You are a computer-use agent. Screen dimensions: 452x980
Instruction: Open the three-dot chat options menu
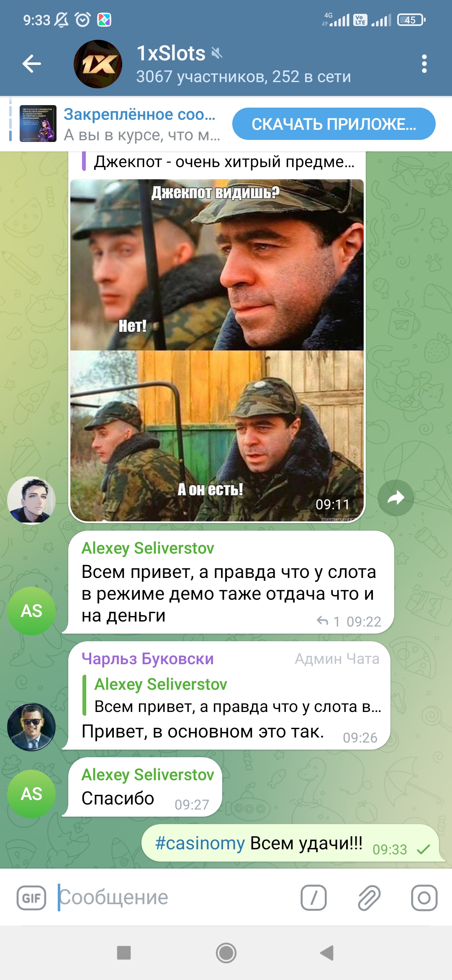424,64
